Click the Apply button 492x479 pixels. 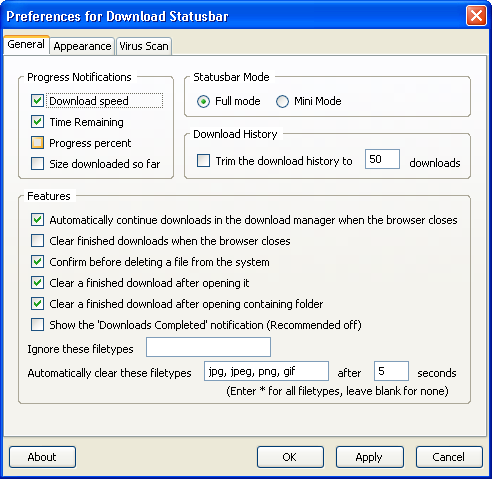click(x=370, y=457)
